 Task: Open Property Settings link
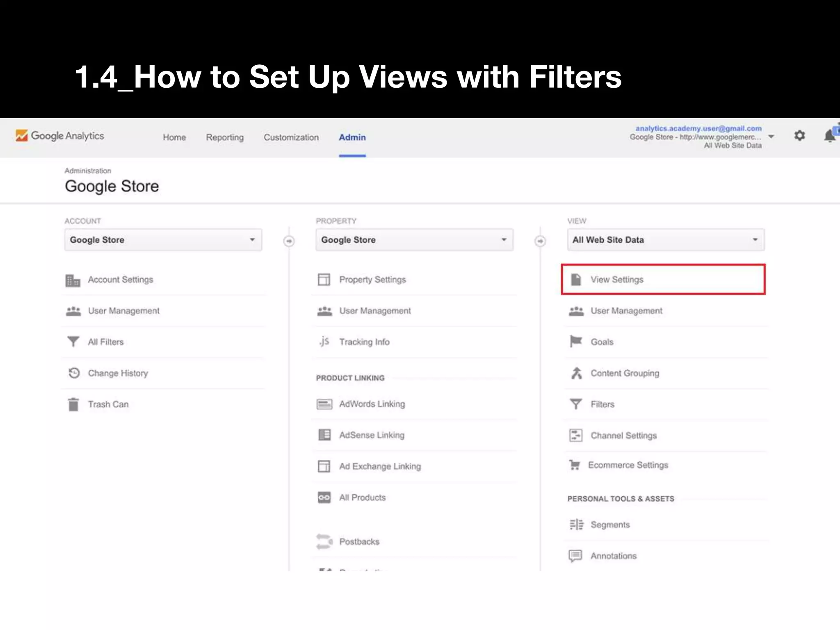372,280
